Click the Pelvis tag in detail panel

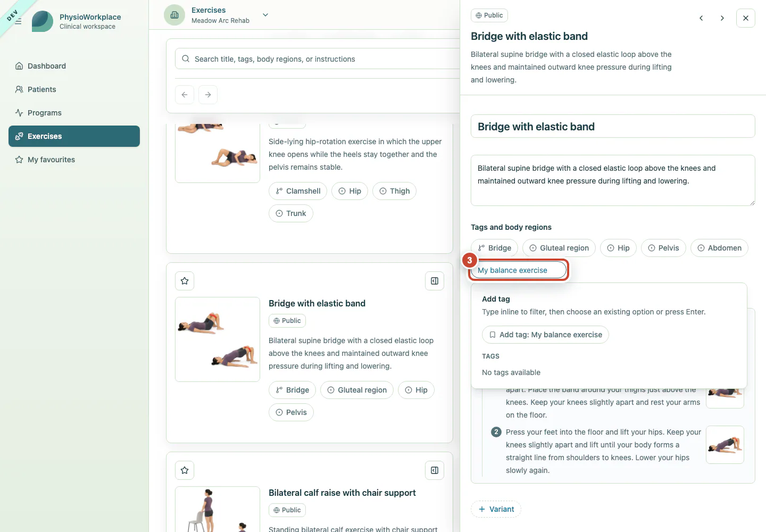[x=663, y=248]
